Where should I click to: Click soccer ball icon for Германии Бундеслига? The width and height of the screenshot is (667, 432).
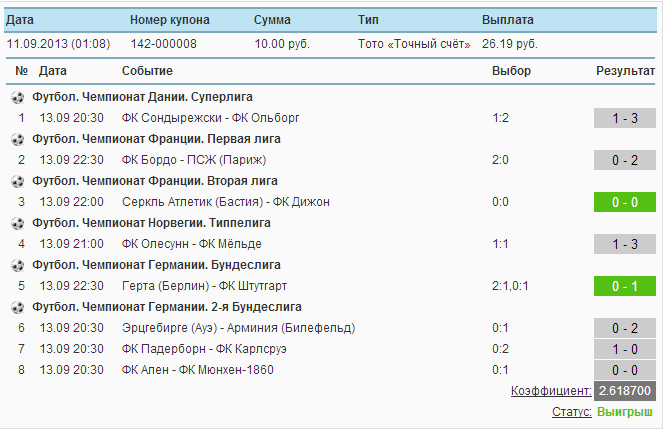(x=17, y=265)
